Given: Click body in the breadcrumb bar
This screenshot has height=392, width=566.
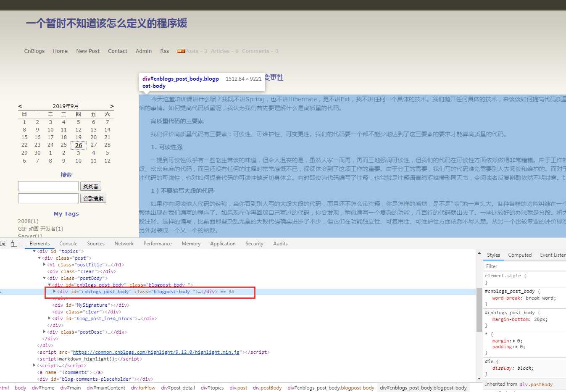Looking at the screenshot, I should 20,388.
